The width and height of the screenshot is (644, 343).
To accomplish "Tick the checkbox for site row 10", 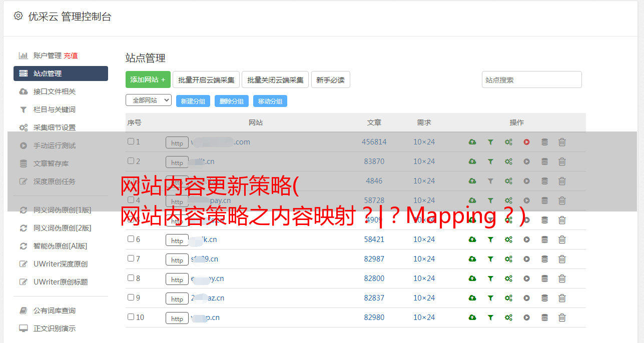I will (x=131, y=317).
